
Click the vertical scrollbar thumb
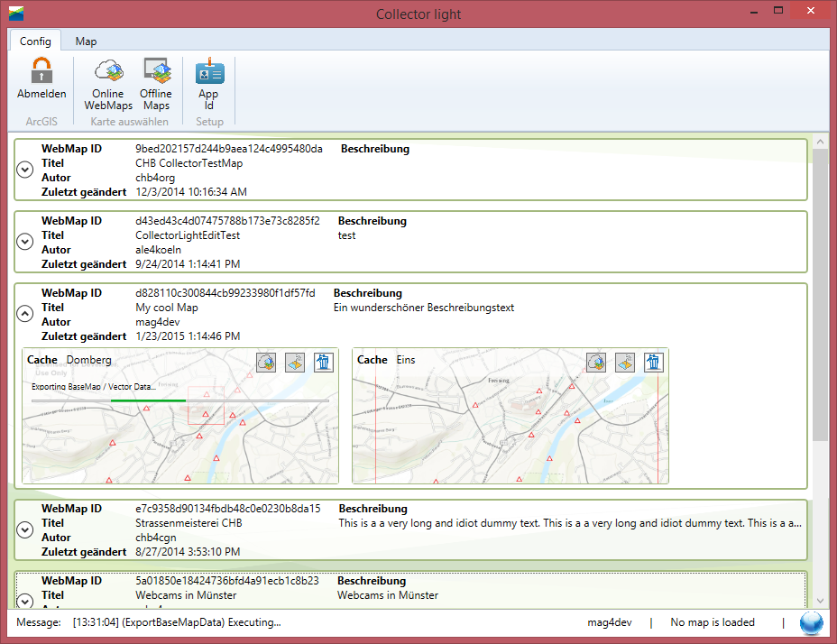pyautogui.click(x=819, y=295)
